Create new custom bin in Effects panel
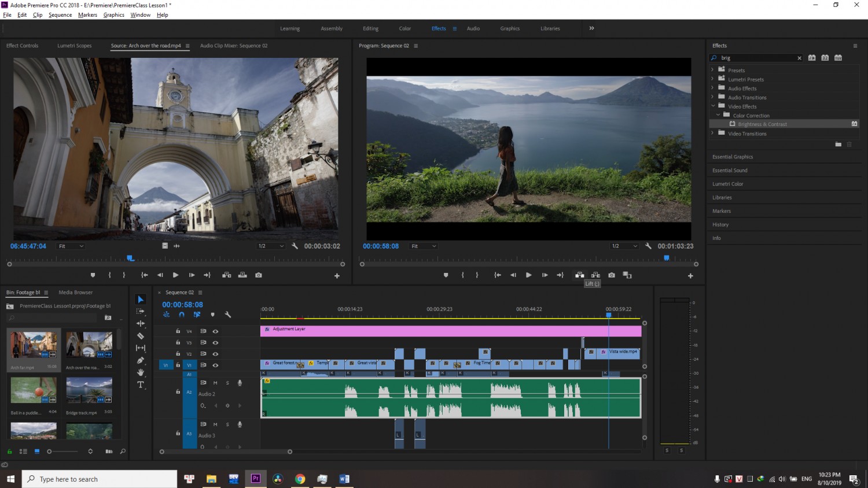 pyautogui.click(x=838, y=145)
